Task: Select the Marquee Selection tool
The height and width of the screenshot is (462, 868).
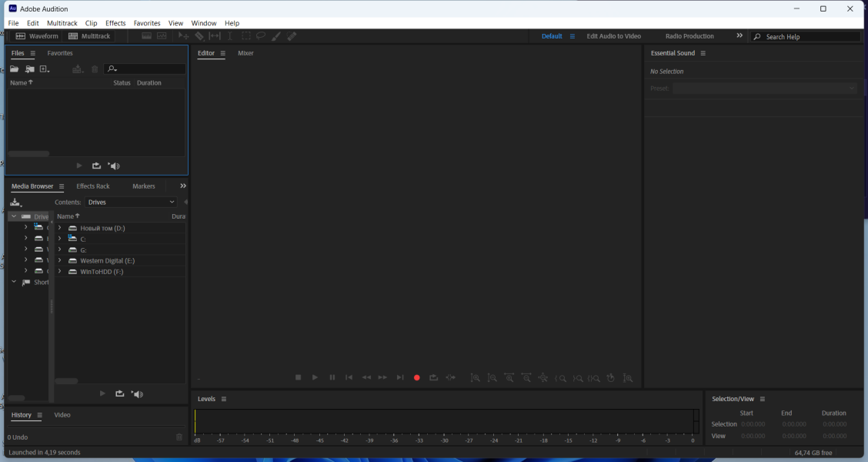Action: (x=245, y=36)
